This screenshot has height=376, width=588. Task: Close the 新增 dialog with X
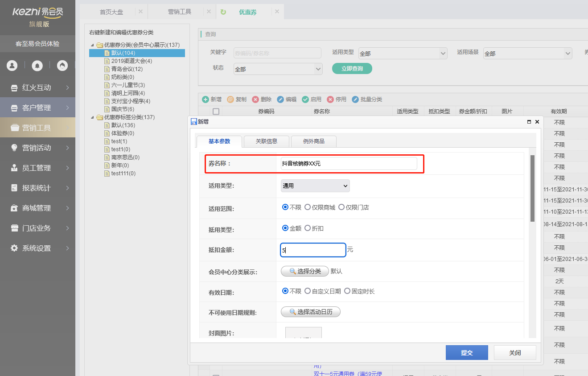[x=537, y=121]
